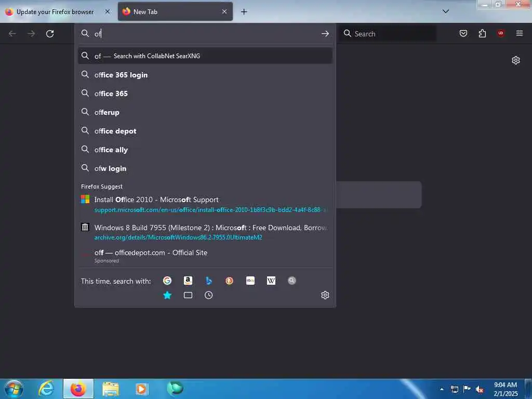Click the muted volume tray icon
532x399 pixels.
(x=480, y=389)
